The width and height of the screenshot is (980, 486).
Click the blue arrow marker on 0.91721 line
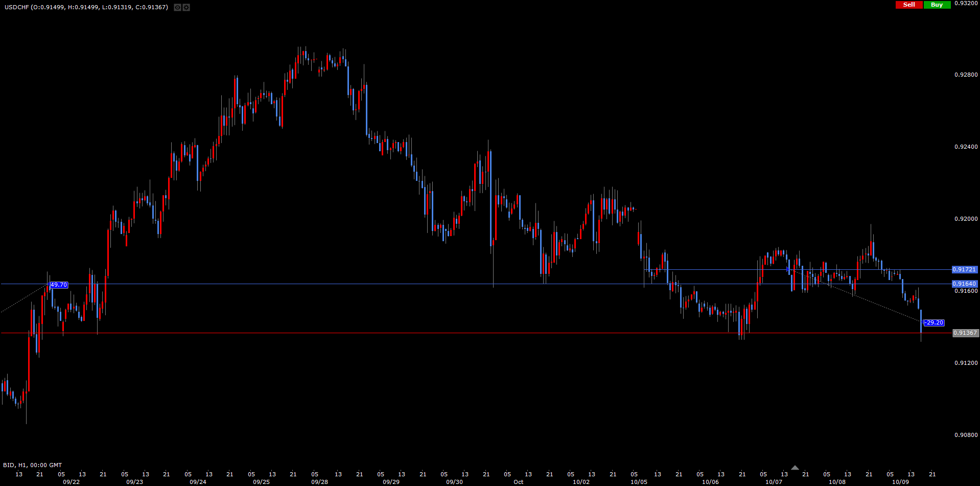tap(788, 269)
